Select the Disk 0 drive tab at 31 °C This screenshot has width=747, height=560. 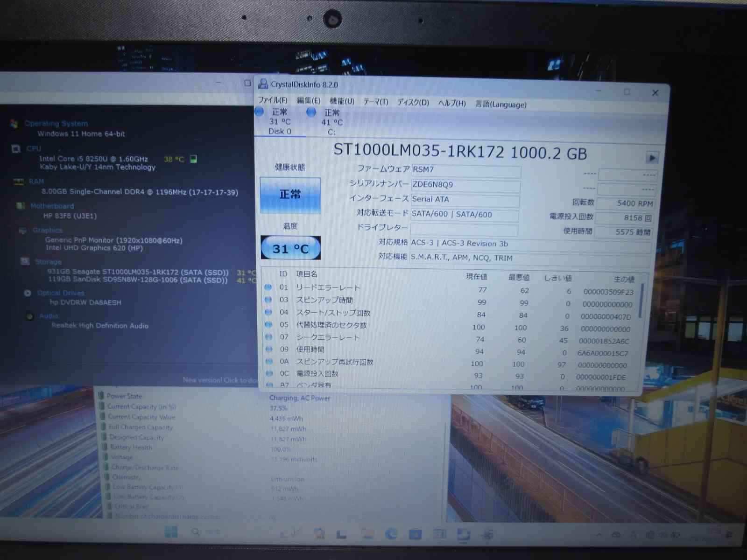coord(280,122)
